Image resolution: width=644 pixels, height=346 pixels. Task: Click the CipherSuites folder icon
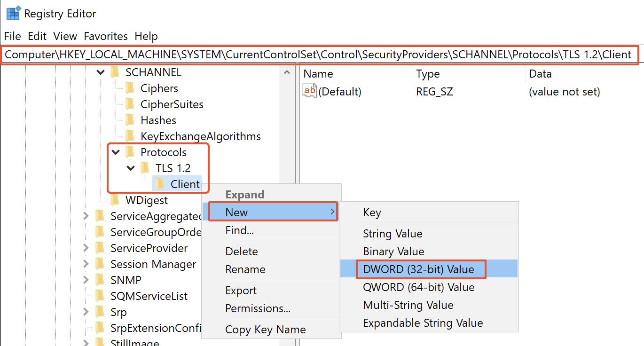click(x=130, y=104)
